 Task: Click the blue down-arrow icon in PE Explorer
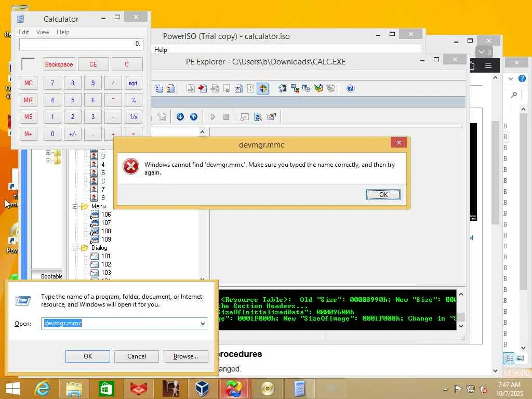(180, 117)
